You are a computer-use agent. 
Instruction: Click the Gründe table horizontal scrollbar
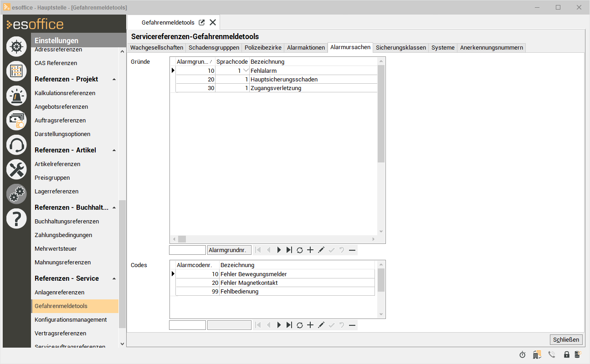[x=273, y=239]
